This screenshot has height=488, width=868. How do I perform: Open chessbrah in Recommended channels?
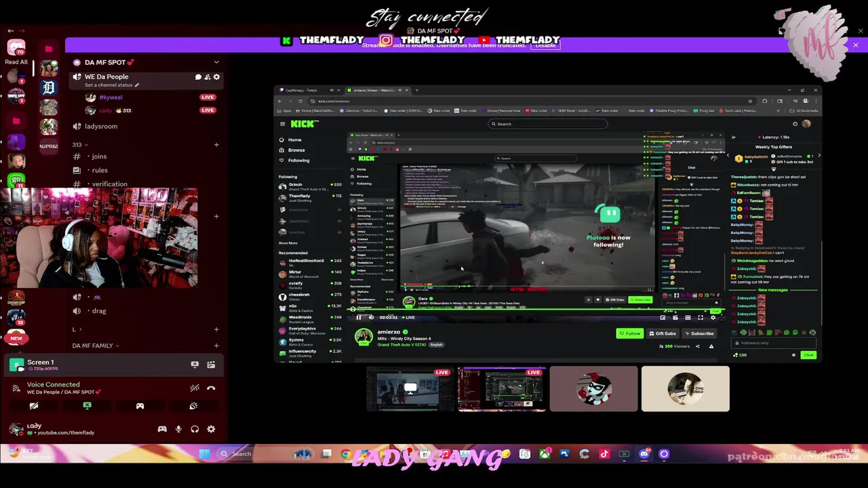310,296
